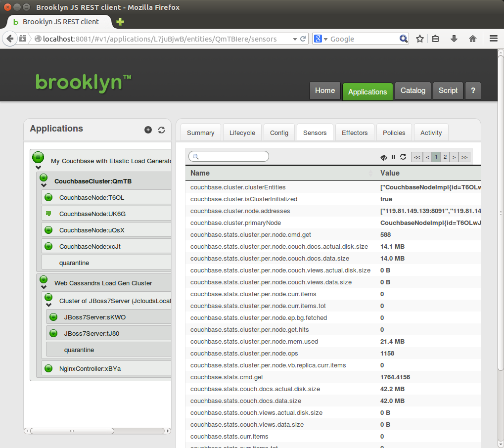The height and width of the screenshot is (448, 504).
Task: Click the page vertical scrollbar
Action: (x=501, y=212)
